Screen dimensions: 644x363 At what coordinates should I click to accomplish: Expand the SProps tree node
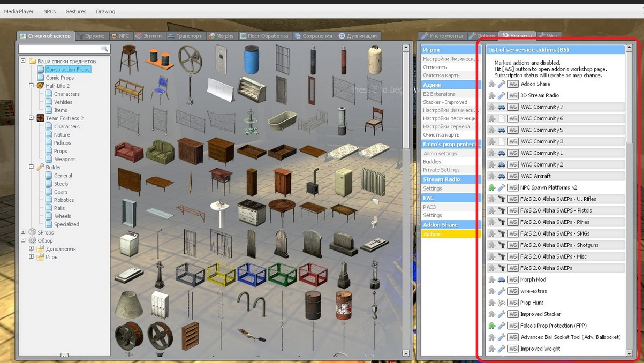coord(24,232)
